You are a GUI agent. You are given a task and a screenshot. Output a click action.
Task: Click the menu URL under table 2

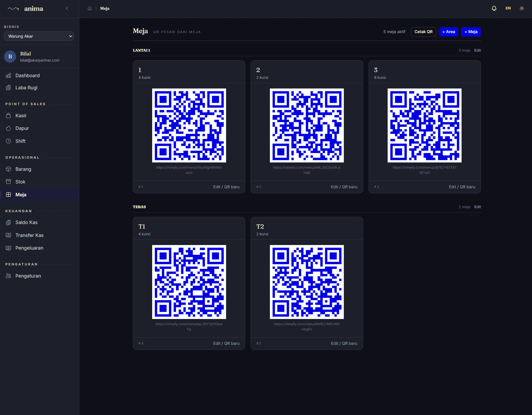(307, 170)
